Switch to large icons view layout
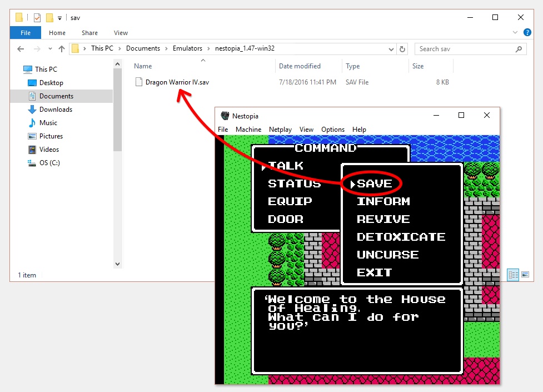 tap(525, 275)
